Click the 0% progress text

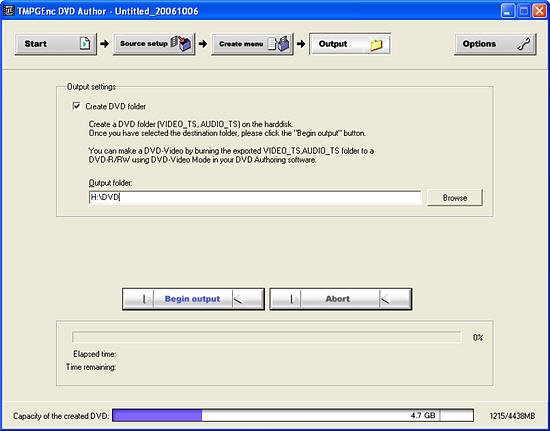point(478,338)
